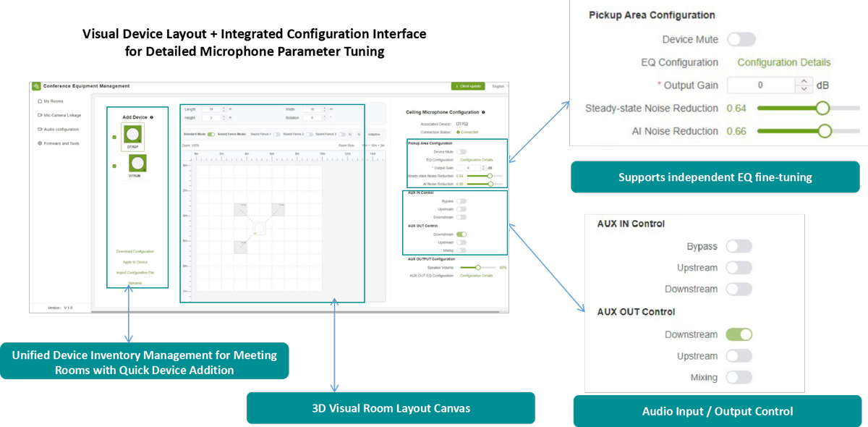The height and width of the screenshot is (427, 868).
Task: Select the D7762M device thumbnail
Action: click(137, 163)
